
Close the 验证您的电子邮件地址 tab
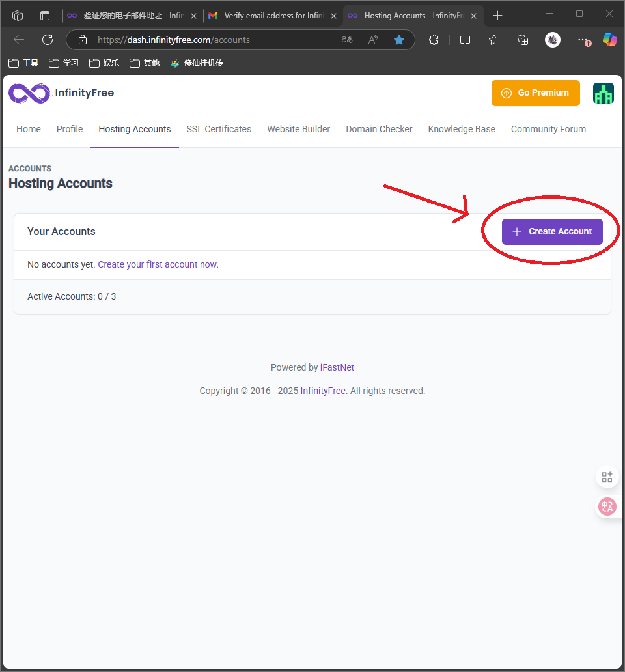pyautogui.click(x=193, y=16)
